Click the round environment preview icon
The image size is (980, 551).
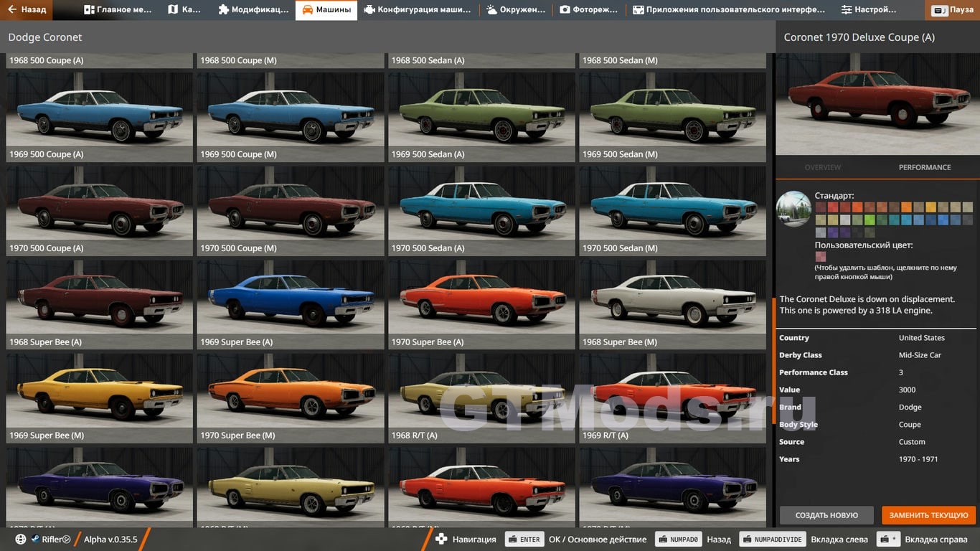pos(793,209)
